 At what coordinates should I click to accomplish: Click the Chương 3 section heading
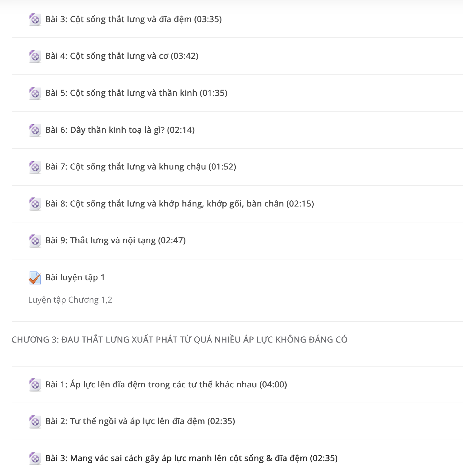[180, 340]
